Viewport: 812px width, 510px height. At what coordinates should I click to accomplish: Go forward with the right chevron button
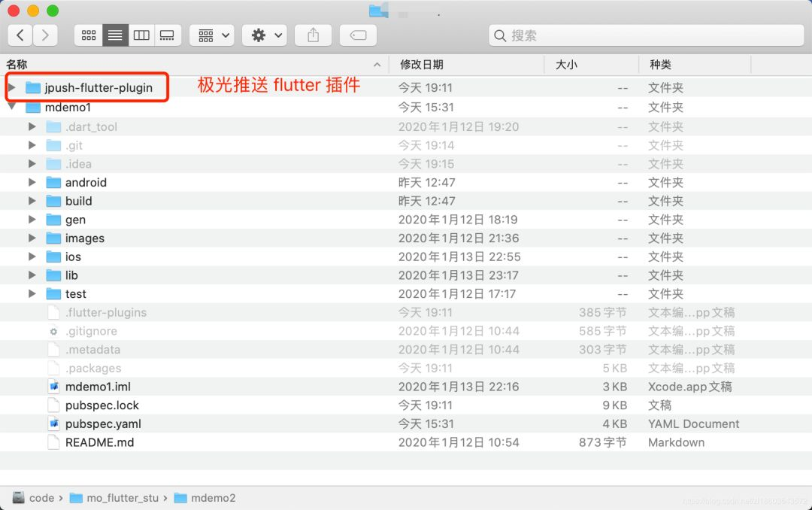point(45,35)
